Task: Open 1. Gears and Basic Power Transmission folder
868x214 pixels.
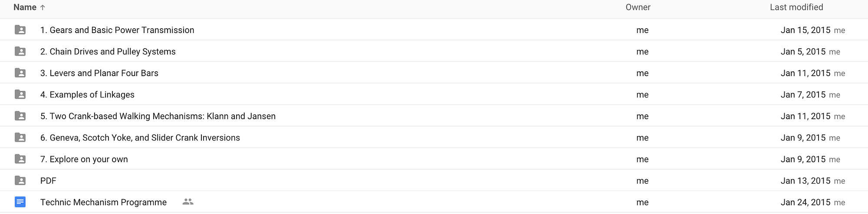Action: coord(117,30)
